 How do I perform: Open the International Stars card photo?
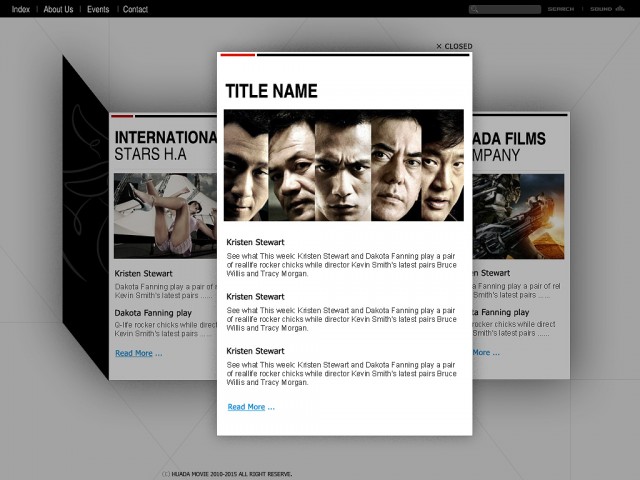pyautogui.click(x=165, y=216)
